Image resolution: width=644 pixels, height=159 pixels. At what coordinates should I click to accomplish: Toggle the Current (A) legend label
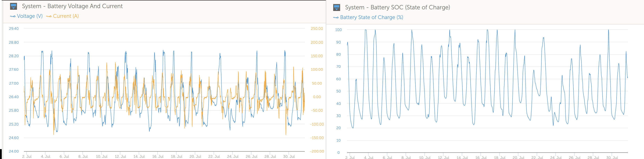coord(66,16)
